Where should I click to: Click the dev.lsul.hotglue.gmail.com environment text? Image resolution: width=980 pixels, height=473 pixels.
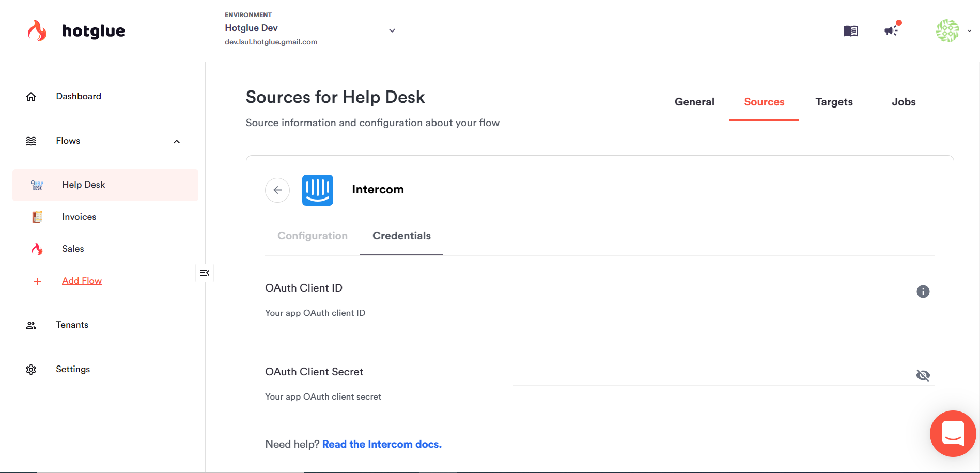tap(271, 42)
